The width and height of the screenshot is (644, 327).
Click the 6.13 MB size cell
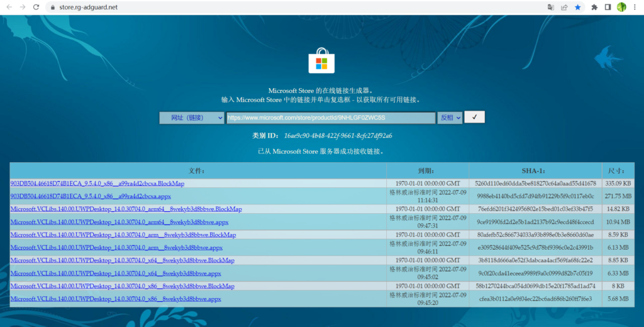click(618, 248)
